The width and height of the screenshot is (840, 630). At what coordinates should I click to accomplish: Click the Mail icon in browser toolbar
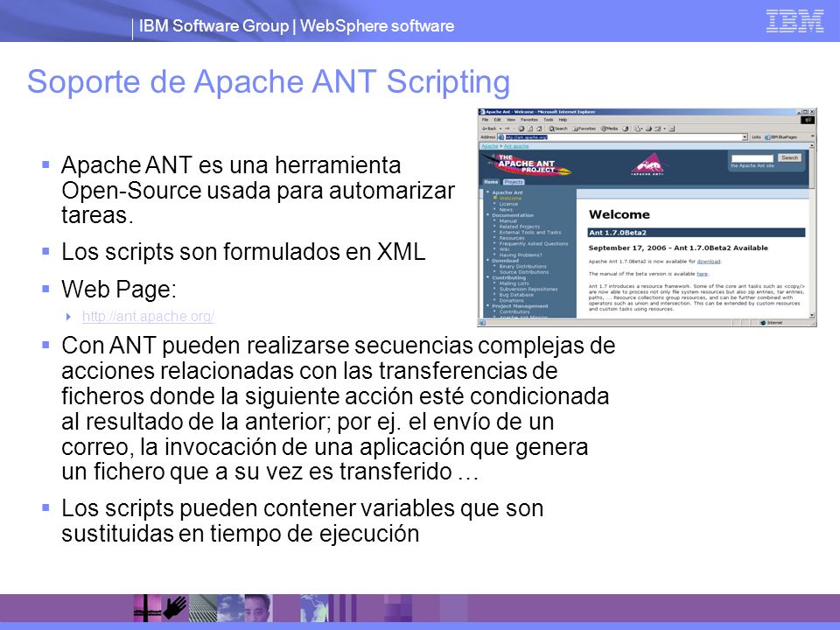(638, 129)
